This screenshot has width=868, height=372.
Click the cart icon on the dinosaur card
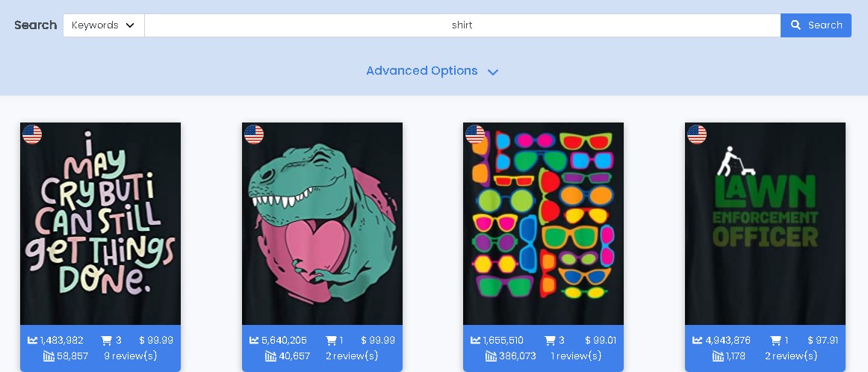tap(331, 341)
